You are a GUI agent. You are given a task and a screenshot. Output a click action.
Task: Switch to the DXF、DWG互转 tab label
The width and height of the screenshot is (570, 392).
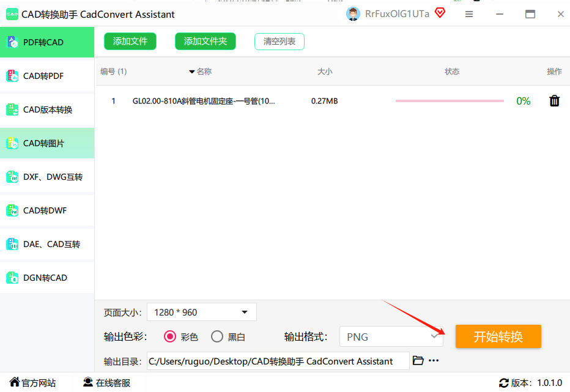coord(53,177)
